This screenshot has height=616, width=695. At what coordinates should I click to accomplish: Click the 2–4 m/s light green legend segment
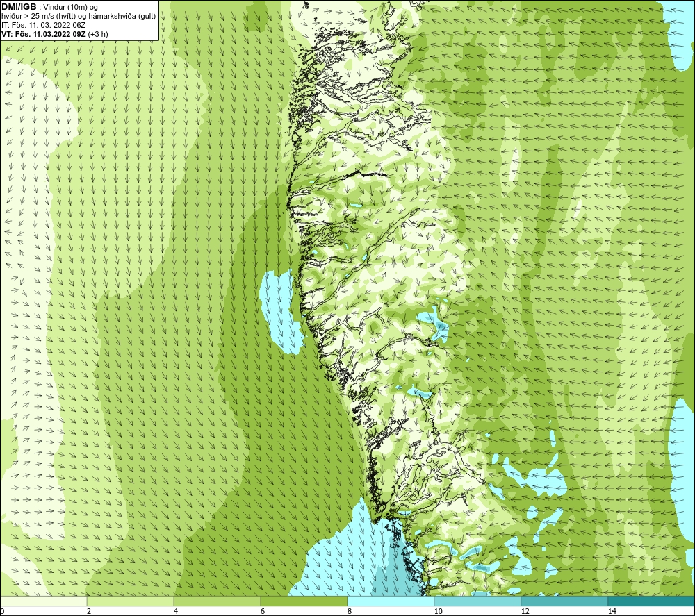(131, 601)
